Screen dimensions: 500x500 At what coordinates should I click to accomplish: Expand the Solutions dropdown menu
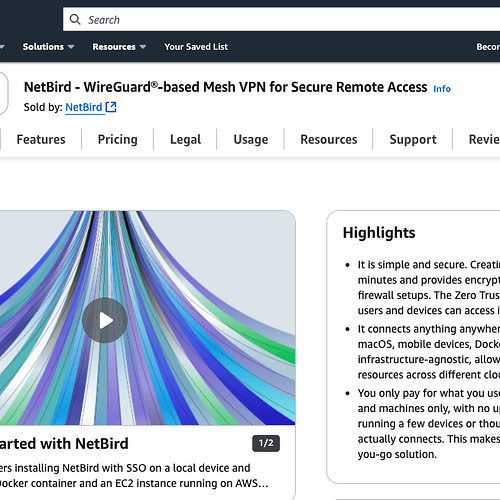click(48, 47)
